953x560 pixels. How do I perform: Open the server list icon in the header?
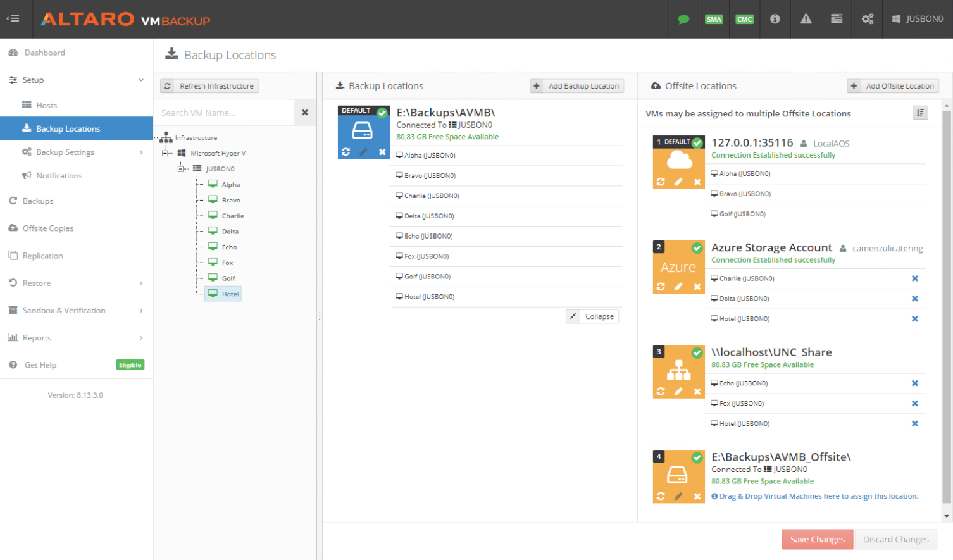point(837,19)
